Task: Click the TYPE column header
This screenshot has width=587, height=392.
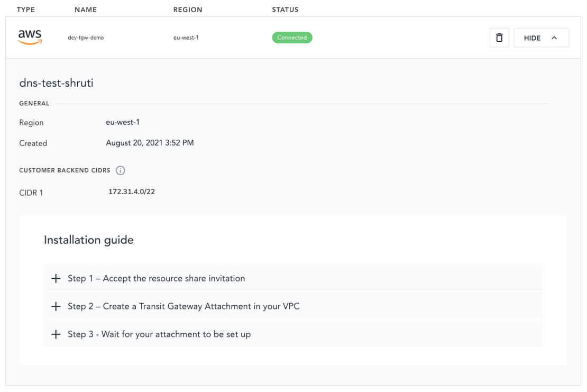Action: [x=25, y=9]
